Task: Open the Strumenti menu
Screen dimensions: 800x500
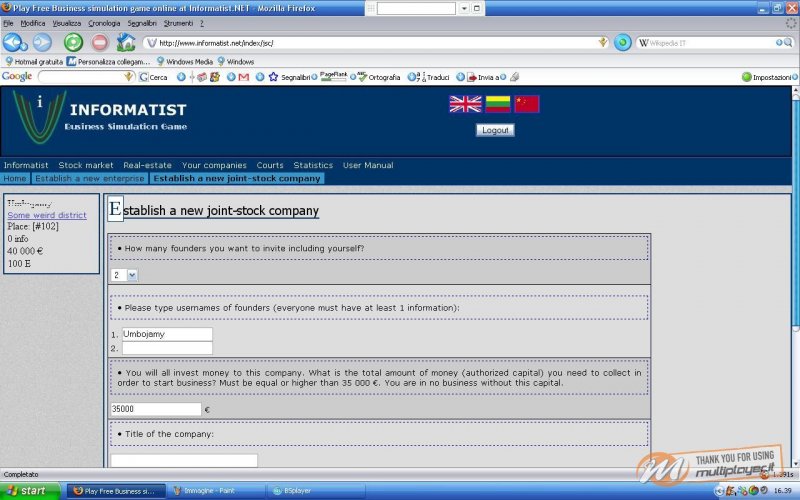Action: click(178, 23)
